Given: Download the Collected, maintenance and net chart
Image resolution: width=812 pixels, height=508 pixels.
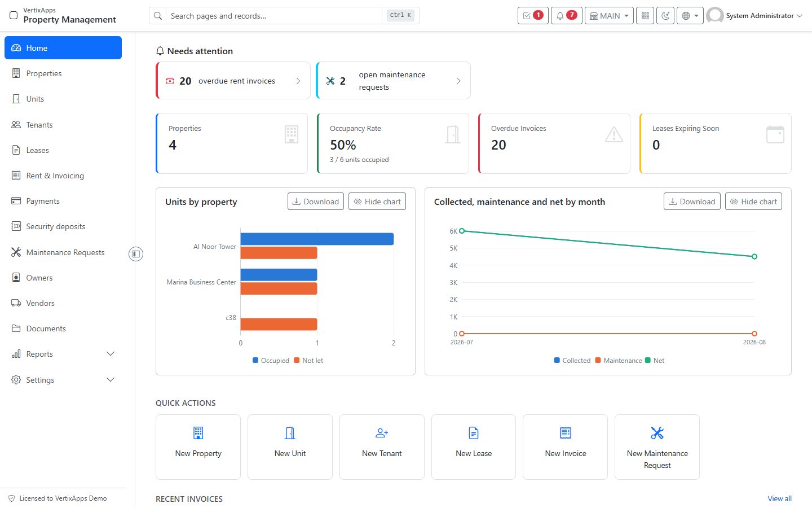Looking at the screenshot, I should (x=692, y=202).
